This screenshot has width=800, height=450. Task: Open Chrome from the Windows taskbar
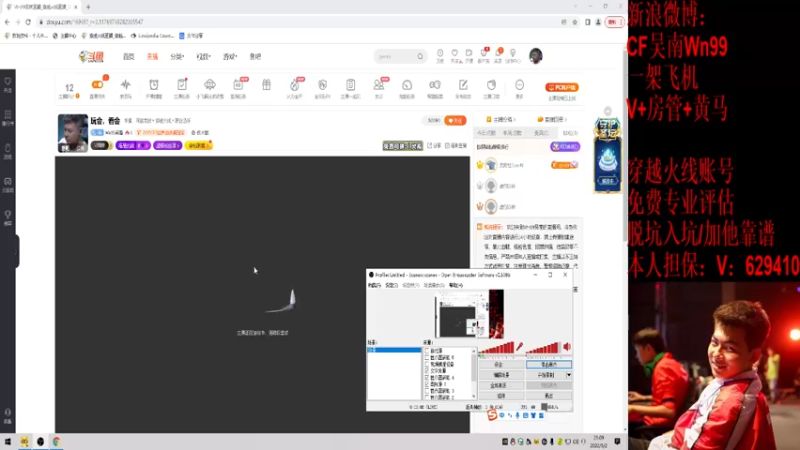(56, 441)
